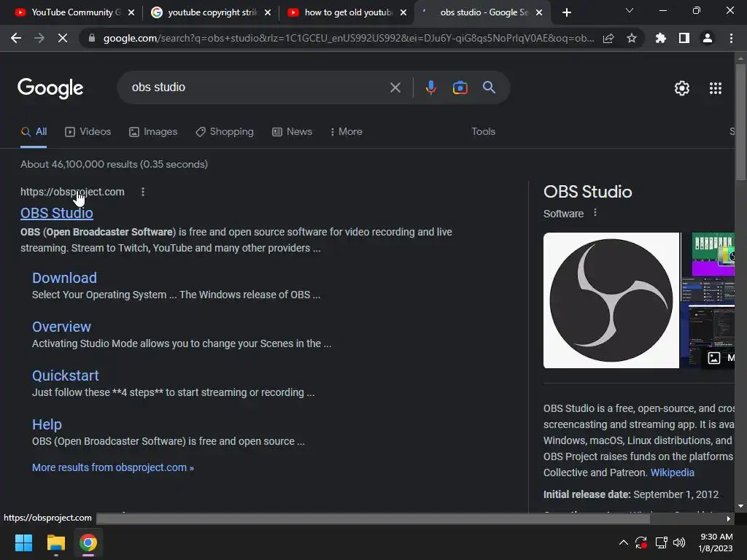
Task: Close the how to get old youtube tab
Action: 403,12
